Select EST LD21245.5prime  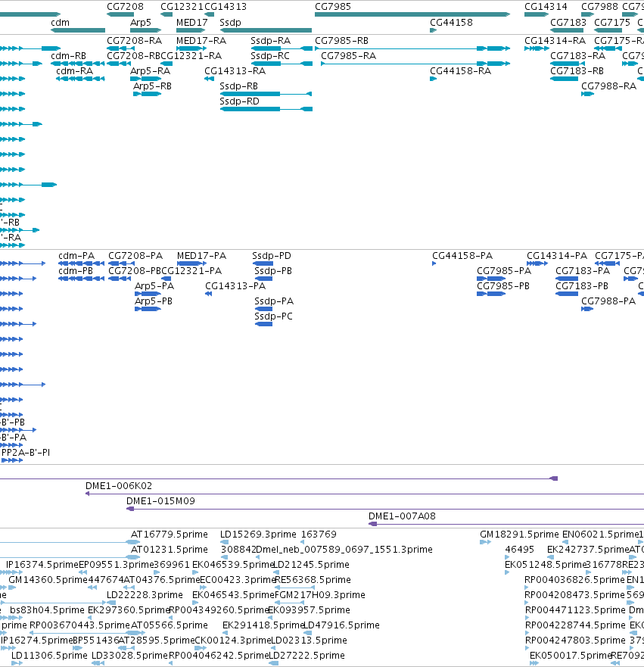click(x=311, y=565)
